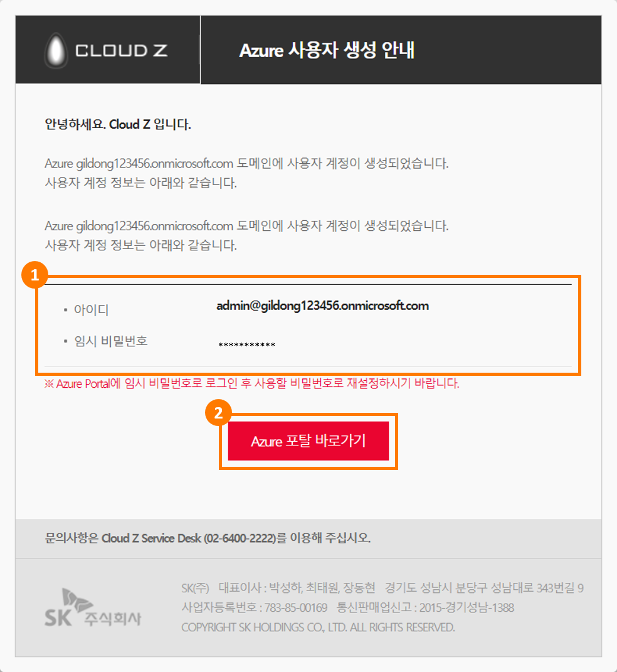Click the CLOUD Z brand text
Screen dimensions: 617x672
(121, 51)
